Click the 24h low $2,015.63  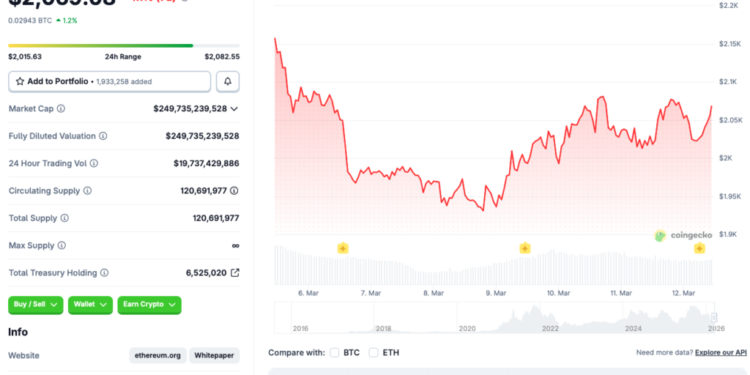pos(25,56)
